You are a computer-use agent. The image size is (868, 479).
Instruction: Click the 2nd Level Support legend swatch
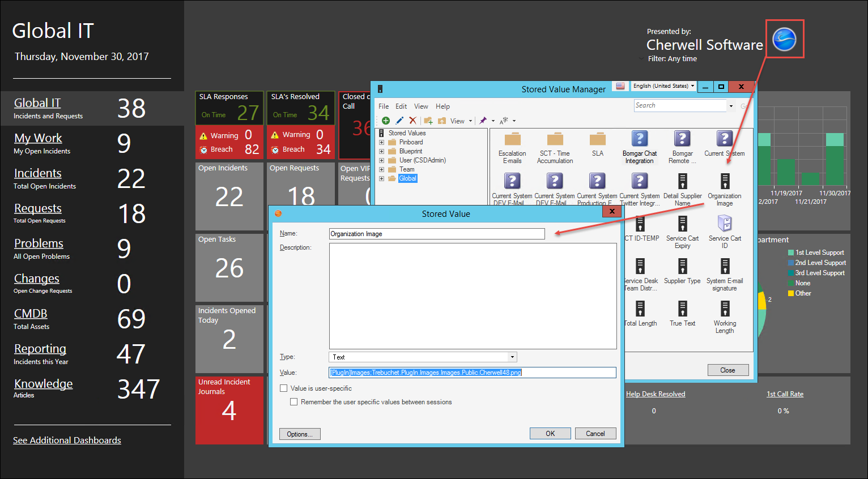(791, 263)
